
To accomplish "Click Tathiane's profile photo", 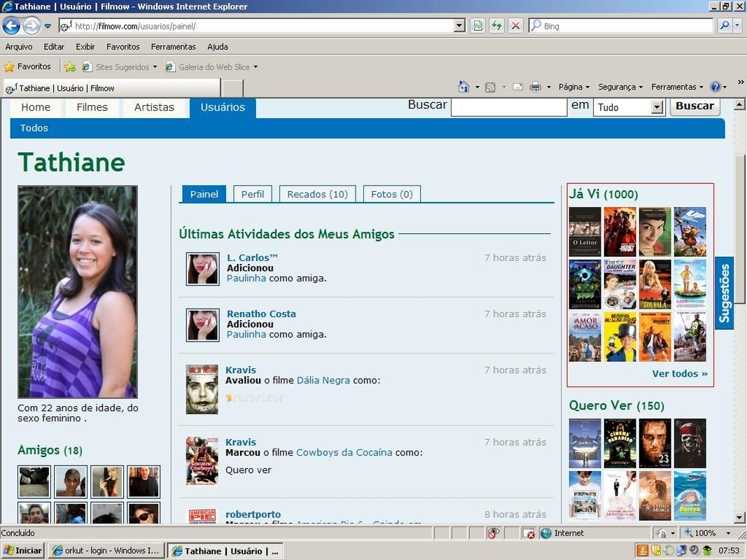I will coord(78,292).
